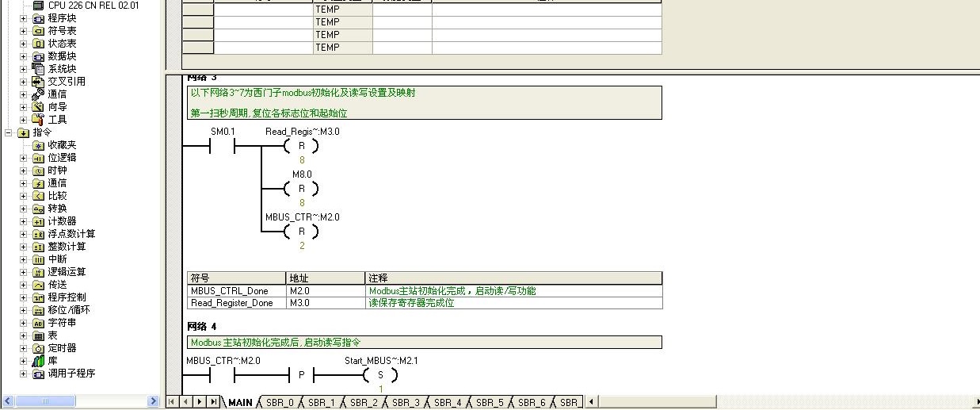Switch to the MAIN program tab
Screen dimensions: 980x410
coord(239,402)
